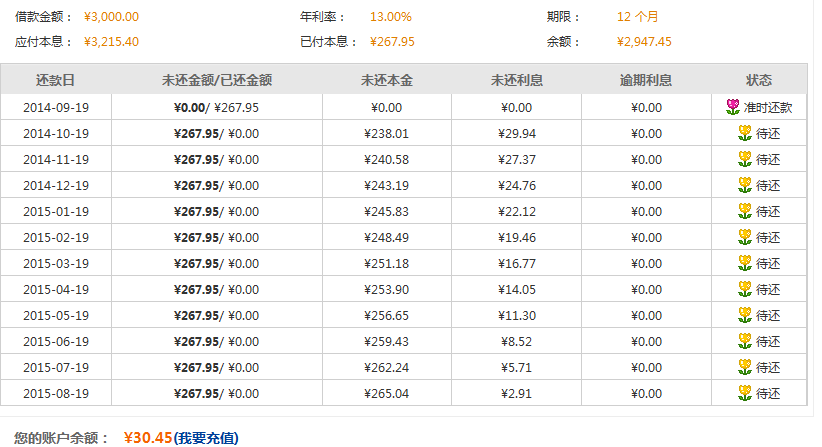Click the 逾期利息 column header
The image size is (822, 447).
[x=646, y=80]
